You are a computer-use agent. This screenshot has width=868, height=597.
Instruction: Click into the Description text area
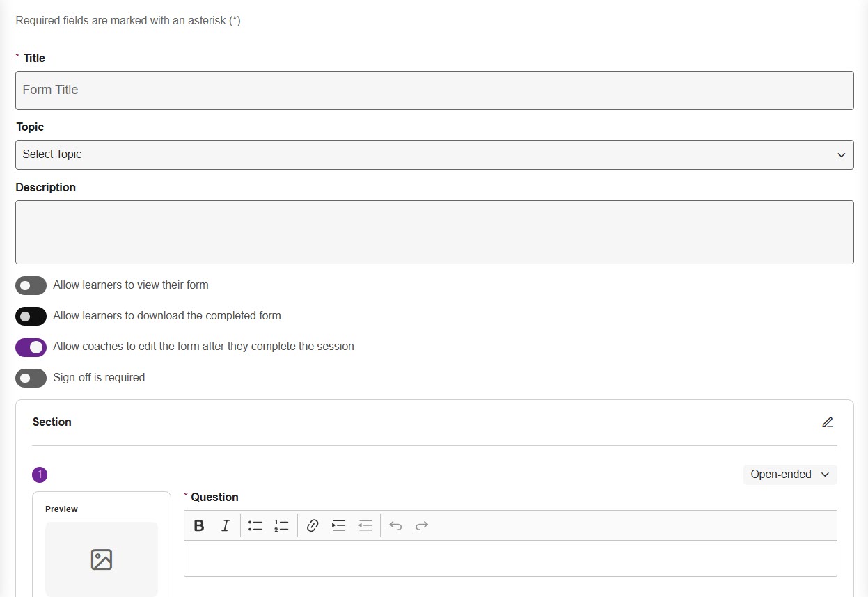pos(434,232)
